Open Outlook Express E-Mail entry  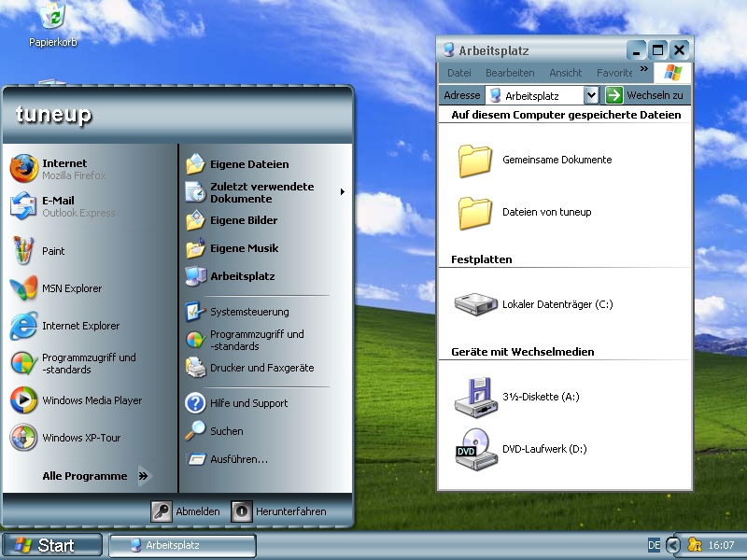click(x=63, y=206)
